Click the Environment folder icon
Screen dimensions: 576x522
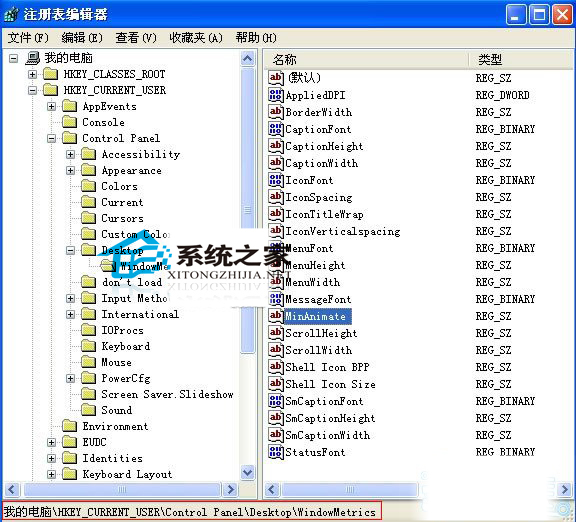tap(69, 426)
